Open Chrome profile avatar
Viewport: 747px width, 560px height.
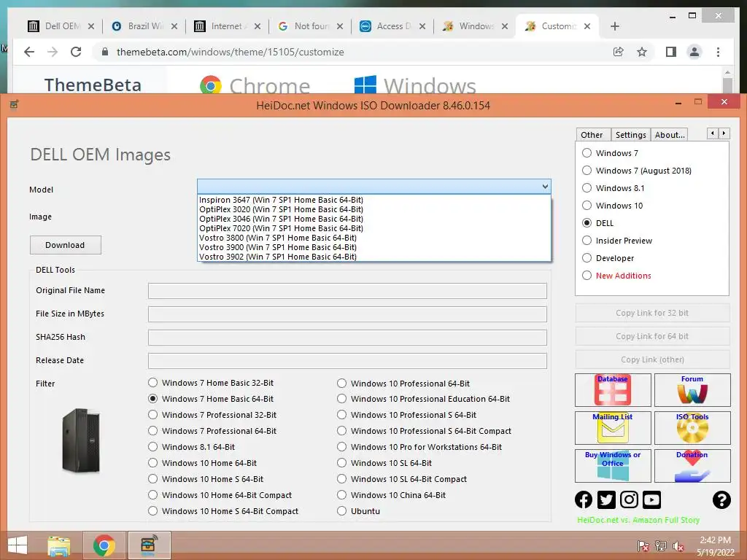pyautogui.click(x=694, y=52)
